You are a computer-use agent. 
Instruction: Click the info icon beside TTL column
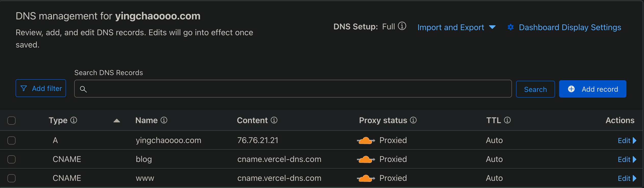507,120
